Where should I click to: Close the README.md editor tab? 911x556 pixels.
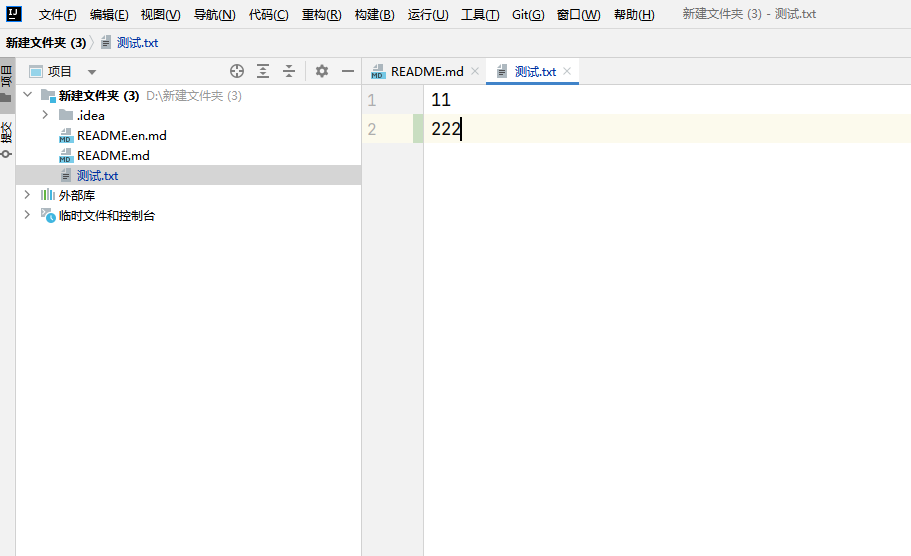click(x=475, y=71)
